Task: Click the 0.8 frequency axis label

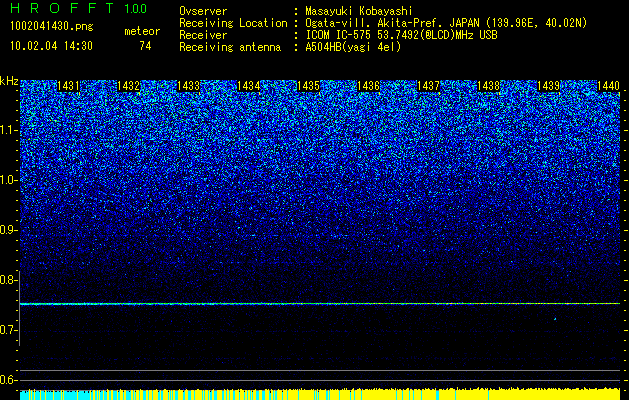Action: click(9, 280)
